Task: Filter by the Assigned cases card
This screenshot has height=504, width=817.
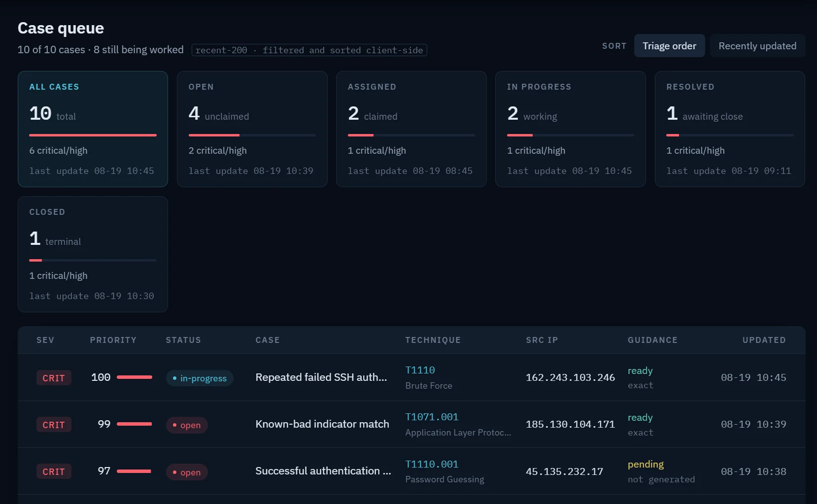Action: (x=411, y=129)
